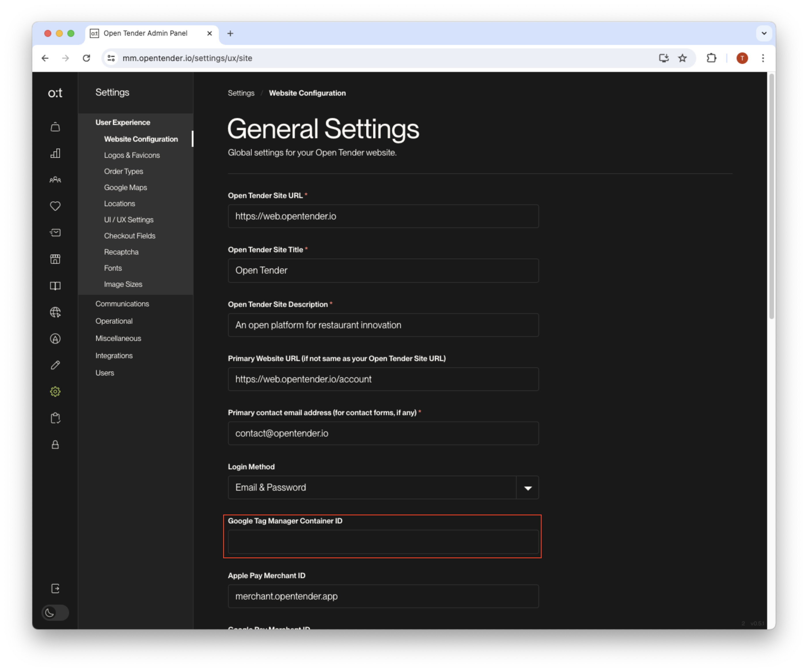Click the Open Tender Site Title field

click(384, 271)
